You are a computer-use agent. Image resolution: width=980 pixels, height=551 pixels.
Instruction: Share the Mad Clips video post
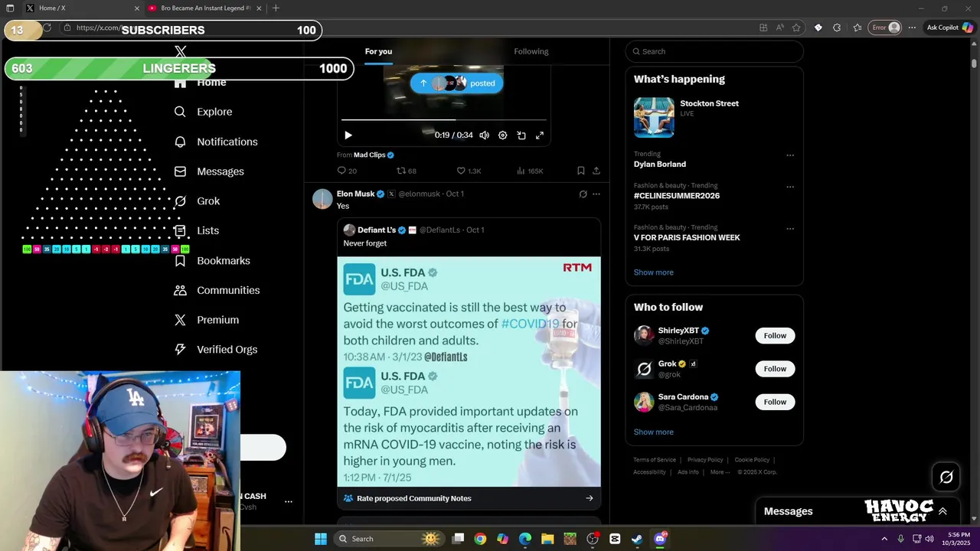click(x=596, y=171)
